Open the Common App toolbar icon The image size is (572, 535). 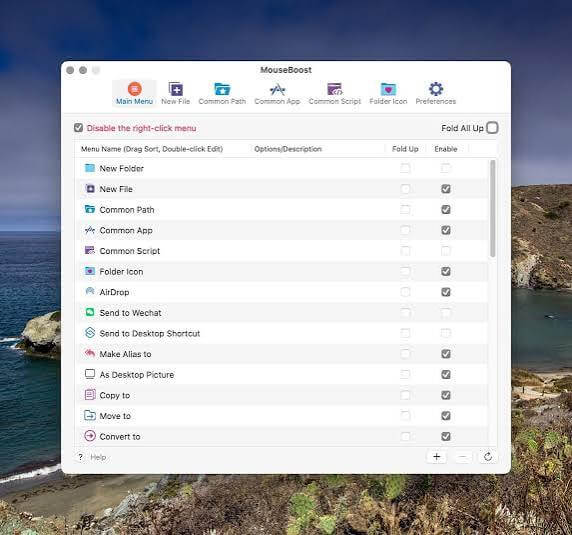277,89
